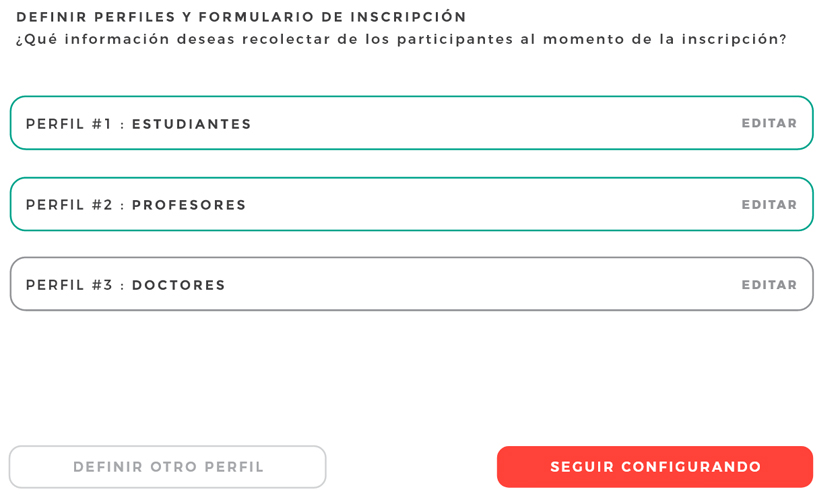The width and height of the screenshot is (840, 500).
Task: Click the word 'participantes' in the subtitle
Action: (x=455, y=40)
